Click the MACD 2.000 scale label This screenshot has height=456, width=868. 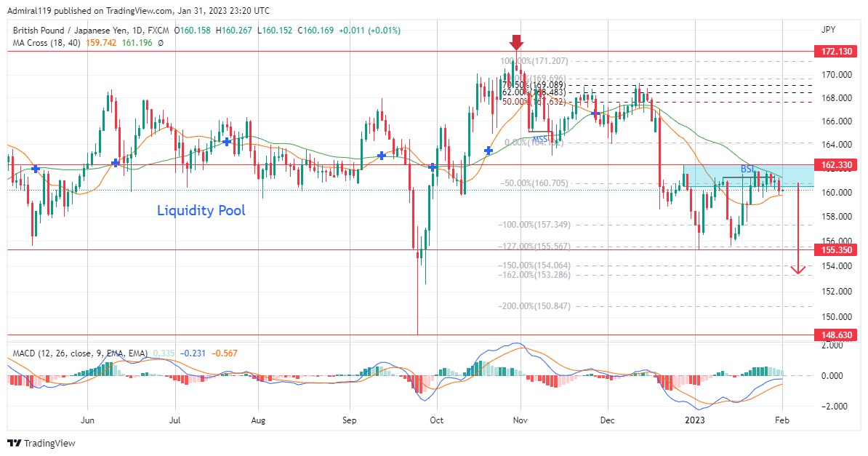coord(832,345)
